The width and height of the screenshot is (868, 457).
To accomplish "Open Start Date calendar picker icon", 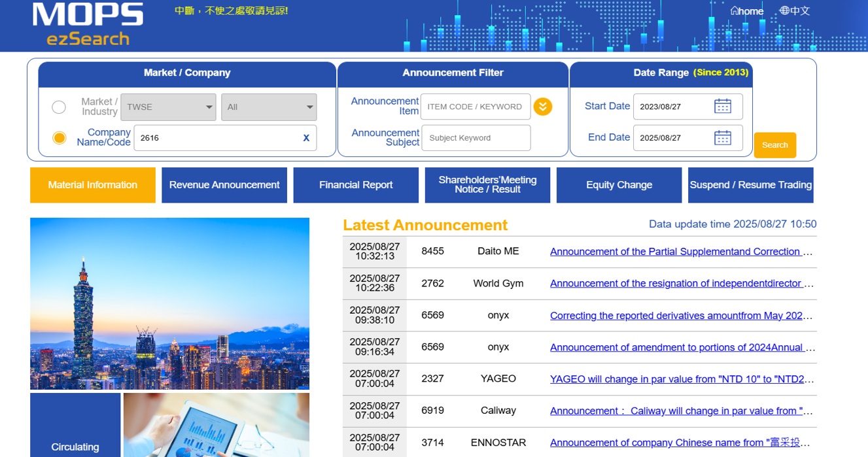I will point(722,107).
